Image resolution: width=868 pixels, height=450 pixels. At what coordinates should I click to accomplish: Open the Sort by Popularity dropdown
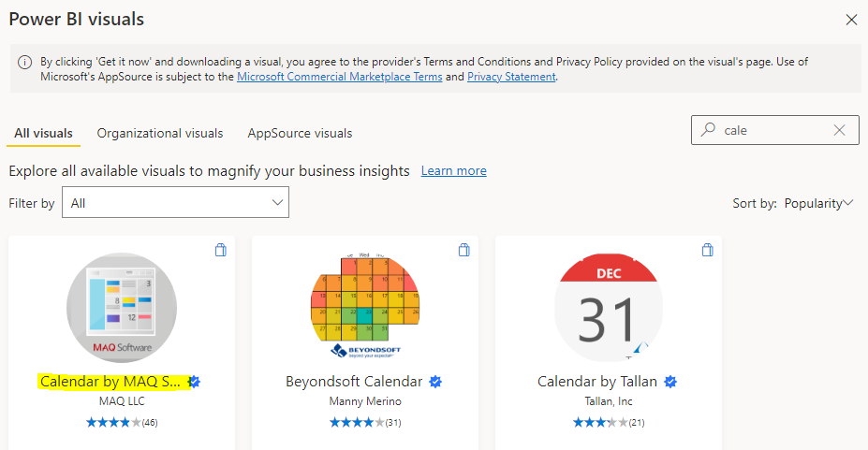(x=818, y=203)
